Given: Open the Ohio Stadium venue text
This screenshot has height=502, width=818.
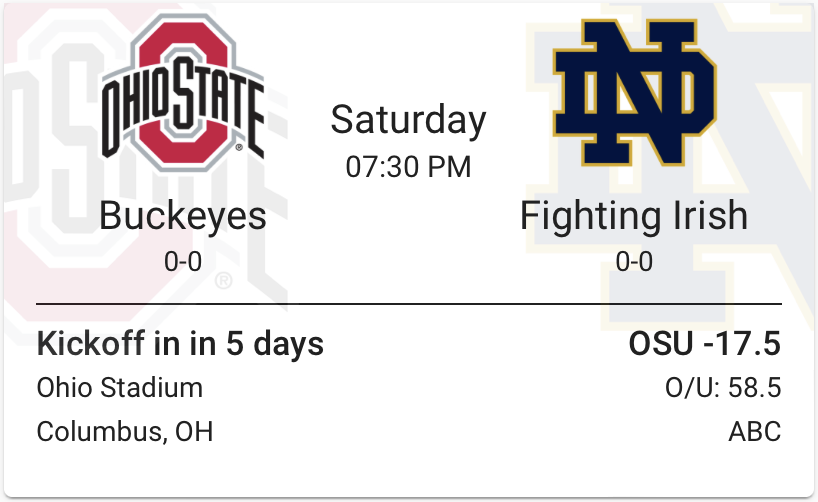Looking at the screenshot, I should [x=120, y=388].
